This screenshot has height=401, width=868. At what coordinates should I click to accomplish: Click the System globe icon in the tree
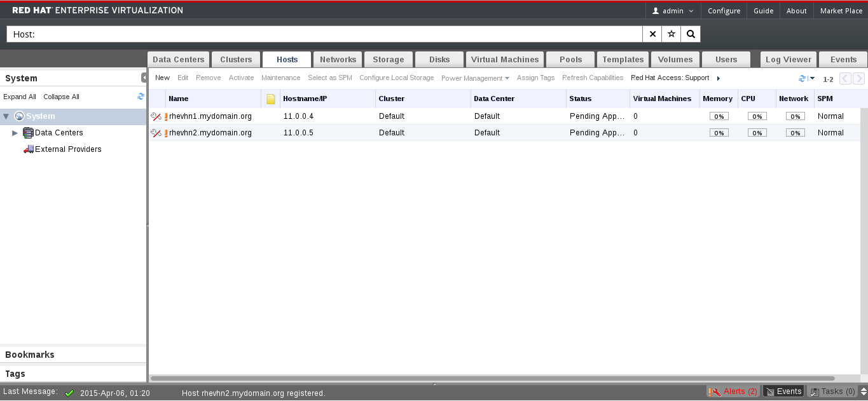pyautogui.click(x=19, y=116)
